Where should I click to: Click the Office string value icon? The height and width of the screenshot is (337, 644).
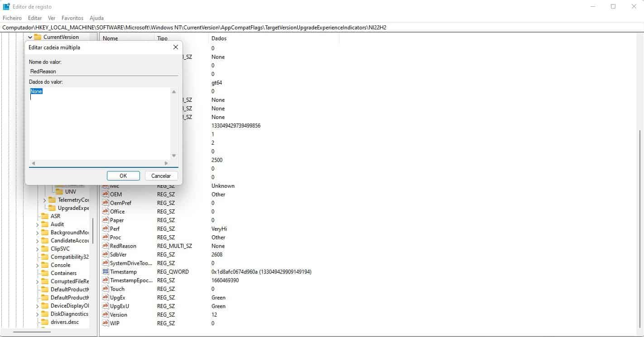pos(106,212)
